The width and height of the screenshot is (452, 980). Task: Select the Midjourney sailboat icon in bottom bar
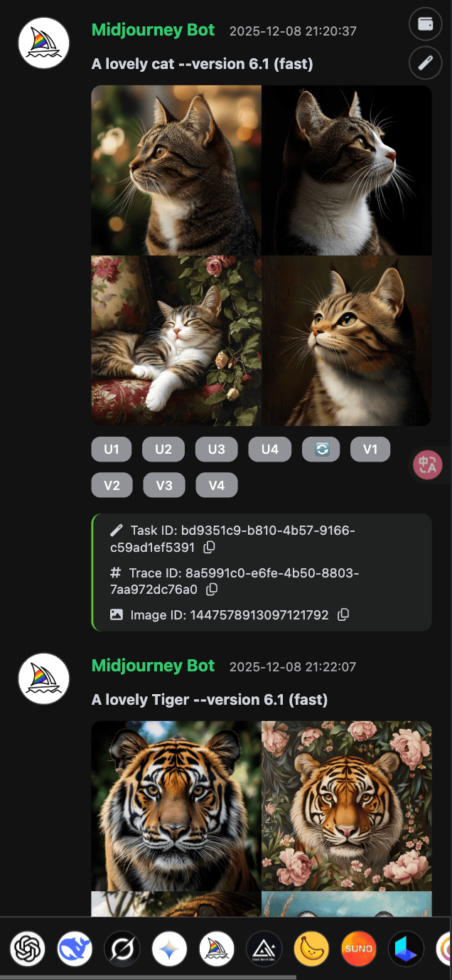(217, 949)
